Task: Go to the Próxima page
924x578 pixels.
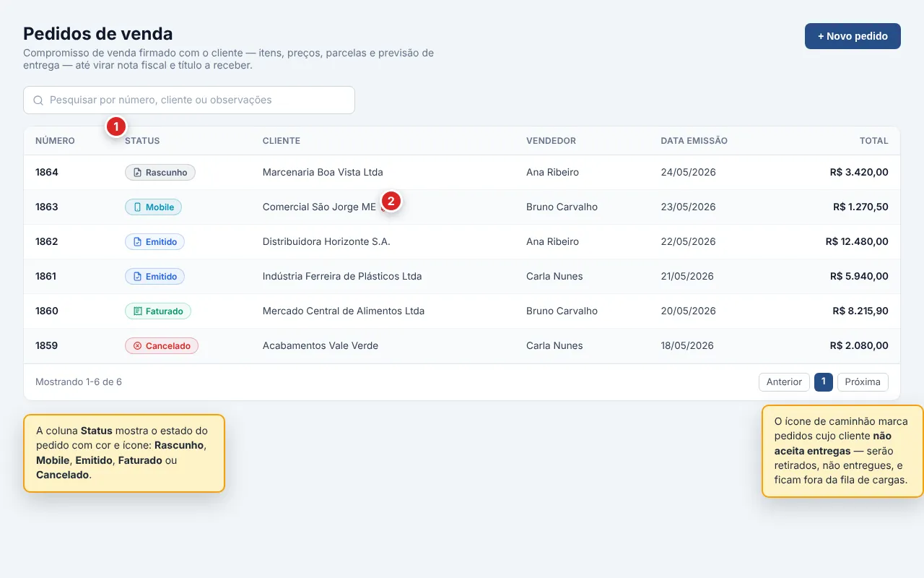Action: click(863, 382)
